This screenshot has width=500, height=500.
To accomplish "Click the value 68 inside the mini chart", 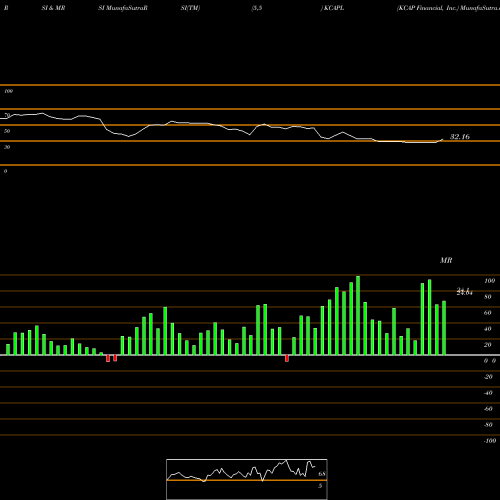I will coord(322,474).
